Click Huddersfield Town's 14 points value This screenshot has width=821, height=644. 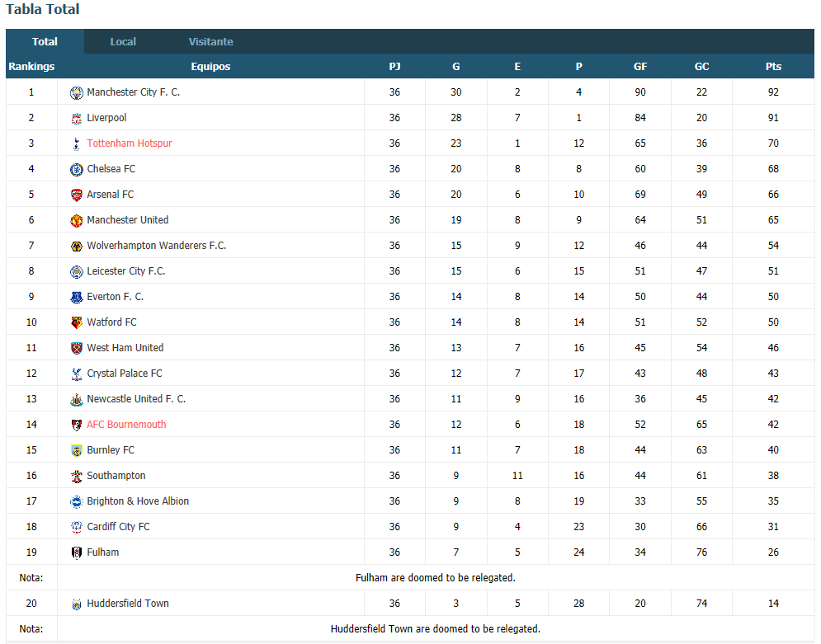[773, 604]
